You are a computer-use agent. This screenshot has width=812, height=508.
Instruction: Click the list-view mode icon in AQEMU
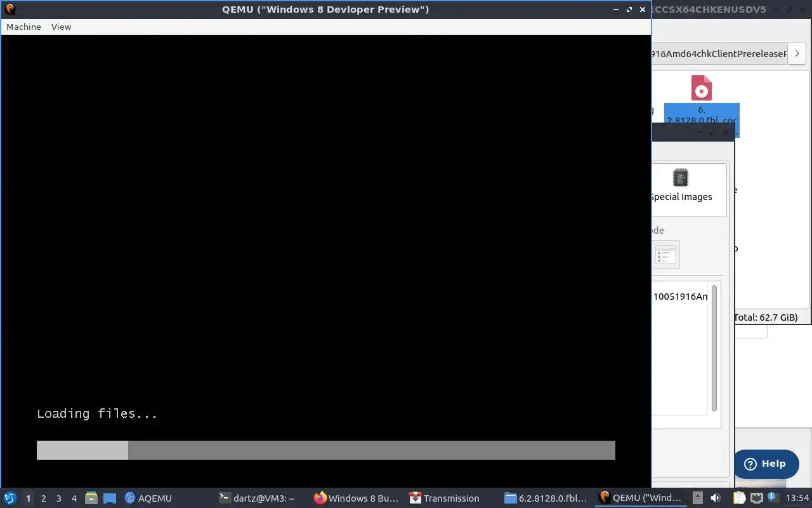pos(666,255)
